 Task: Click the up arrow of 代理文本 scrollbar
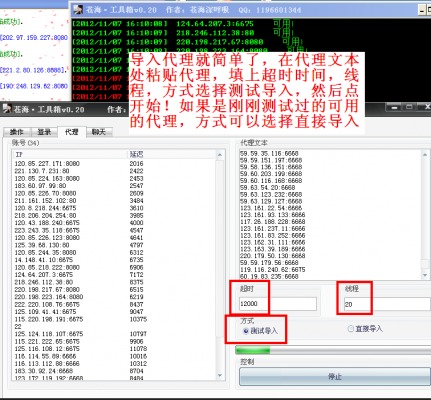[425, 155]
